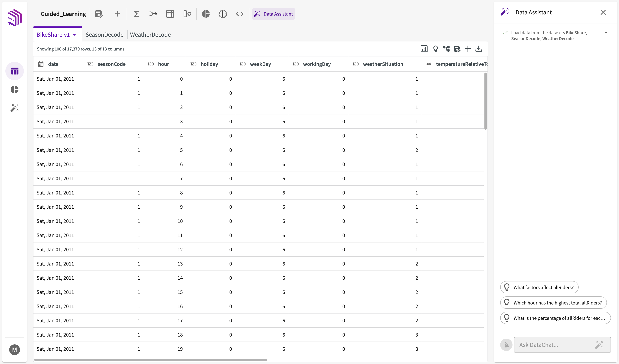Click the seasonCode column header
Screen dimensions: 619x364
click(113, 64)
